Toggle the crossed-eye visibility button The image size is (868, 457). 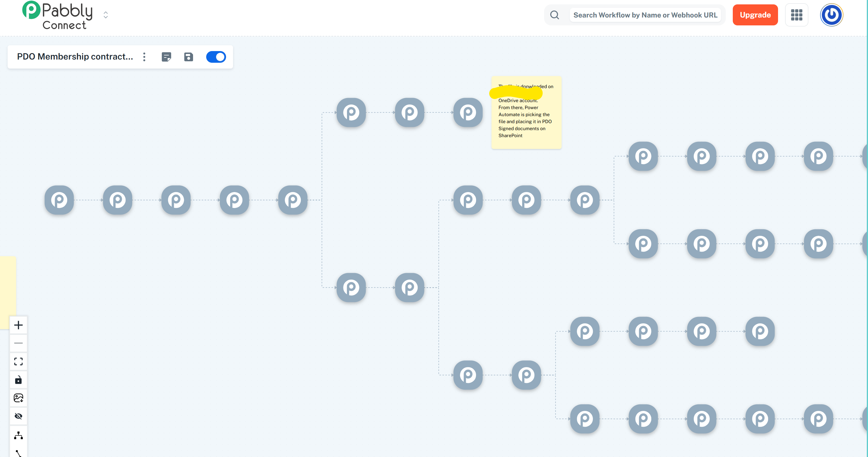(x=18, y=416)
